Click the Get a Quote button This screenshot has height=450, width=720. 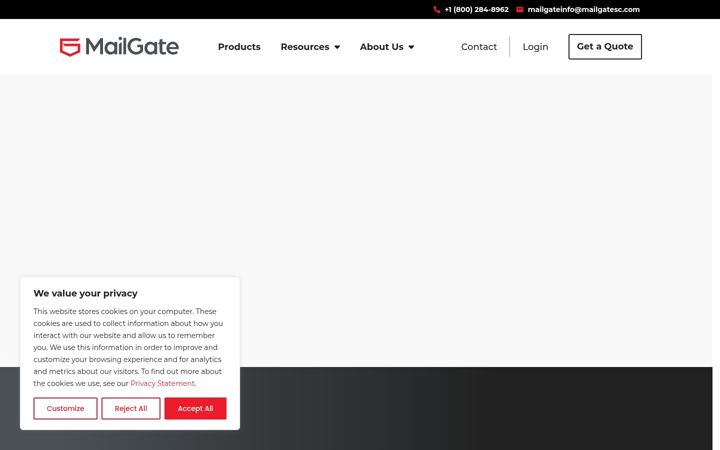(x=605, y=46)
